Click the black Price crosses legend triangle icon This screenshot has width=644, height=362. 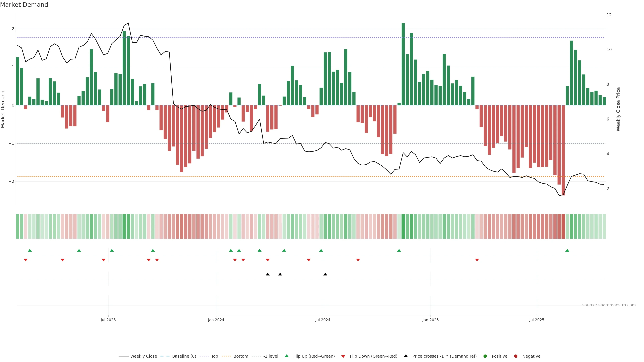[x=406, y=356]
